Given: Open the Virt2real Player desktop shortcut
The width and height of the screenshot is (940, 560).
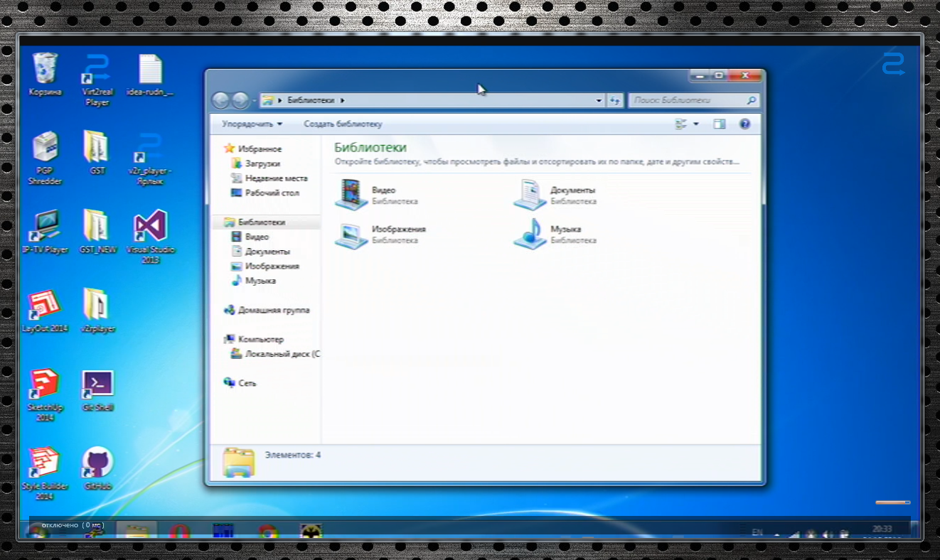Looking at the screenshot, I should [97, 80].
